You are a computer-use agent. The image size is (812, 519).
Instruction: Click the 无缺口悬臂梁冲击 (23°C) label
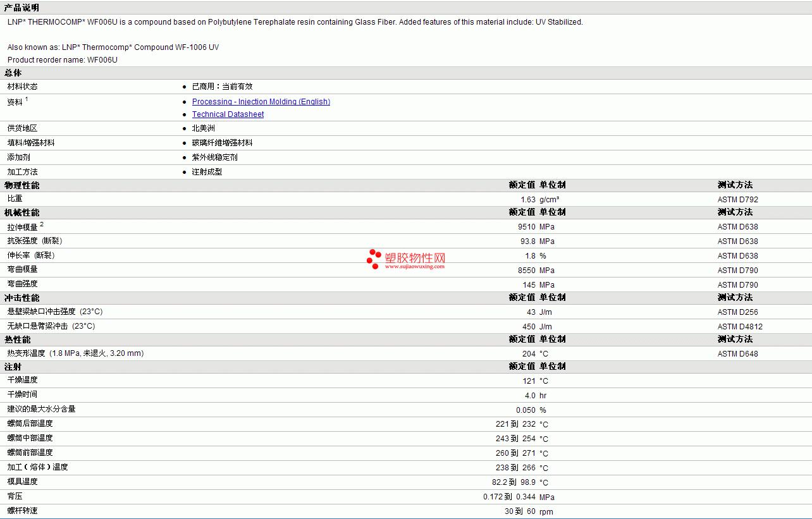pyautogui.click(x=51, y=326)
